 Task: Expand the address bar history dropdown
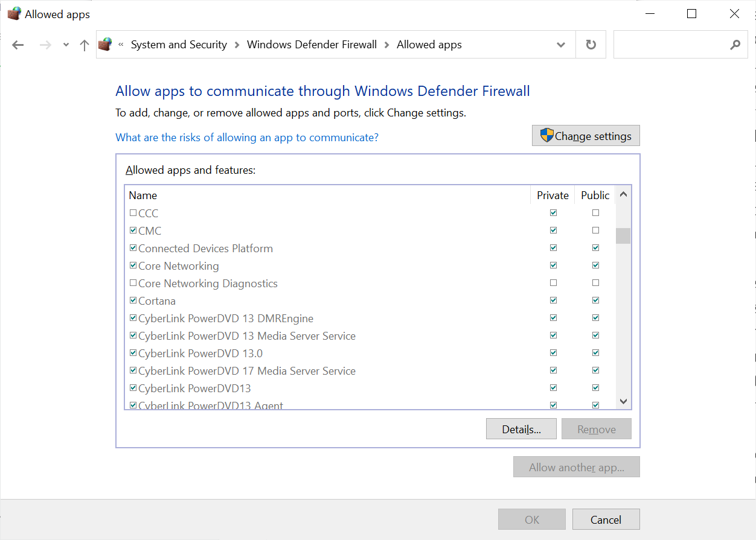[x=561, y=45]
